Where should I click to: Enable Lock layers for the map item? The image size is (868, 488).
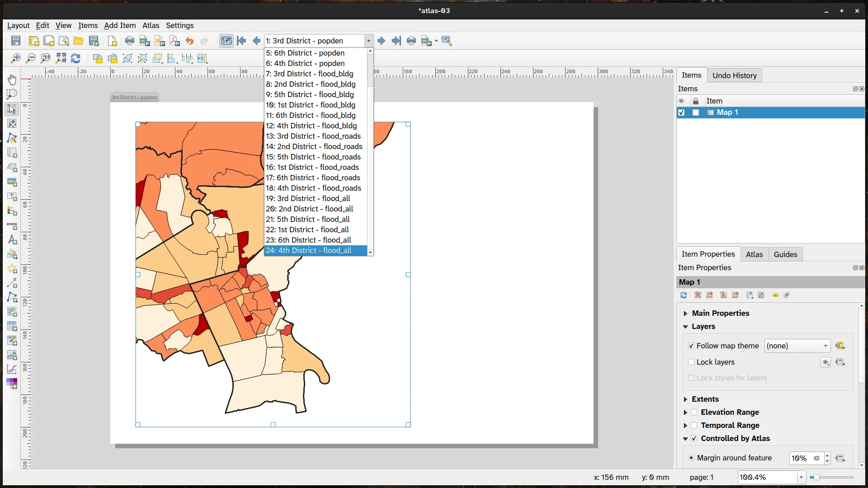pos(691,362)
